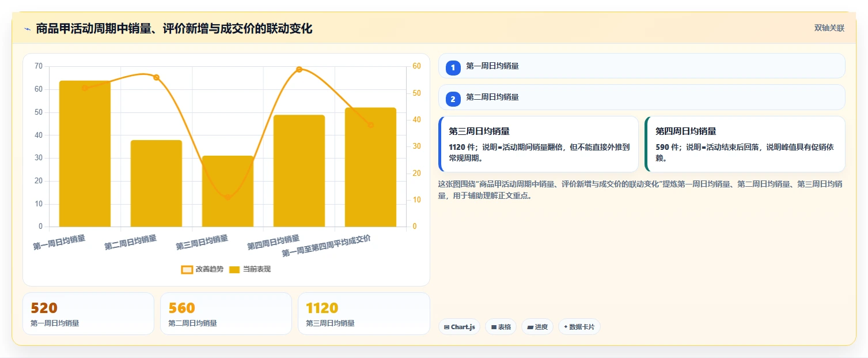
Task: Click the lowest line point at third week
Action: [x=228, y=197]
